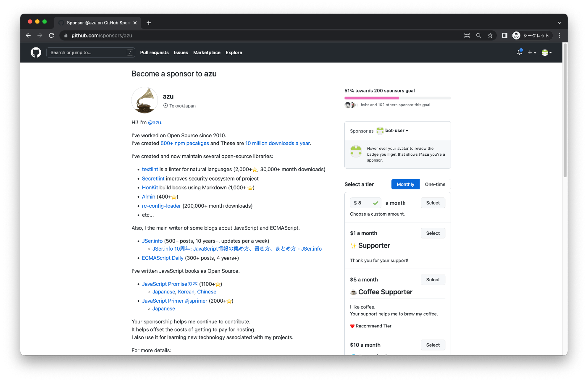Click the macOS green fullscreen window button

click(x=45, y=21)
